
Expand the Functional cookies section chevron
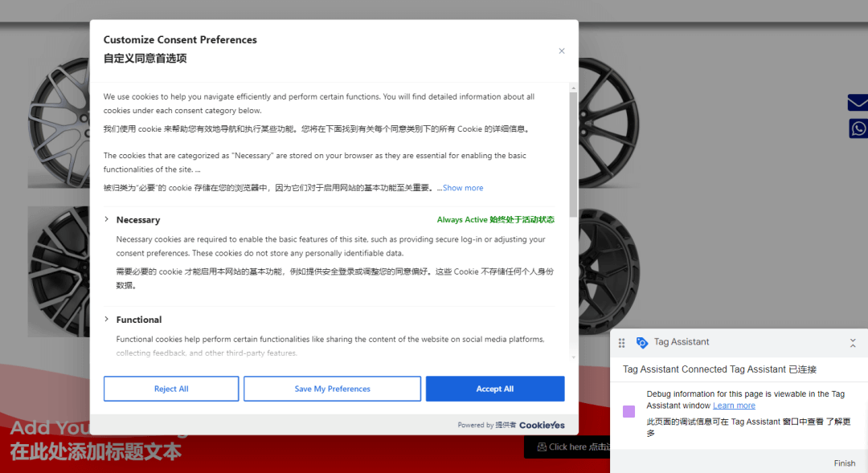click(107, 319)
